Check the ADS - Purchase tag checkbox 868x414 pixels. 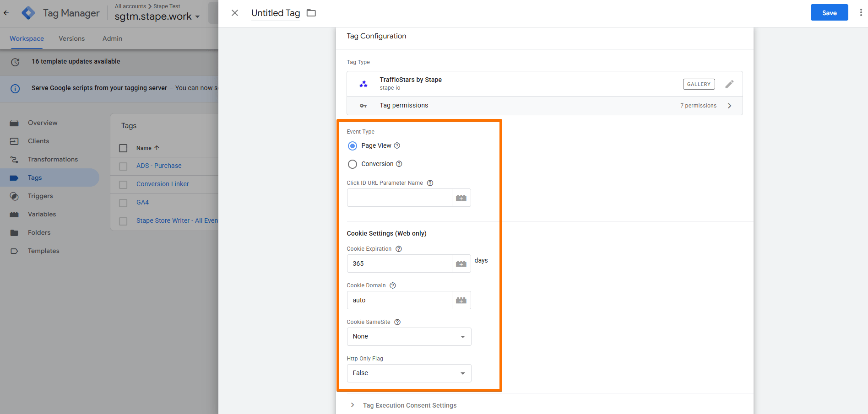(x=123, y=166)
